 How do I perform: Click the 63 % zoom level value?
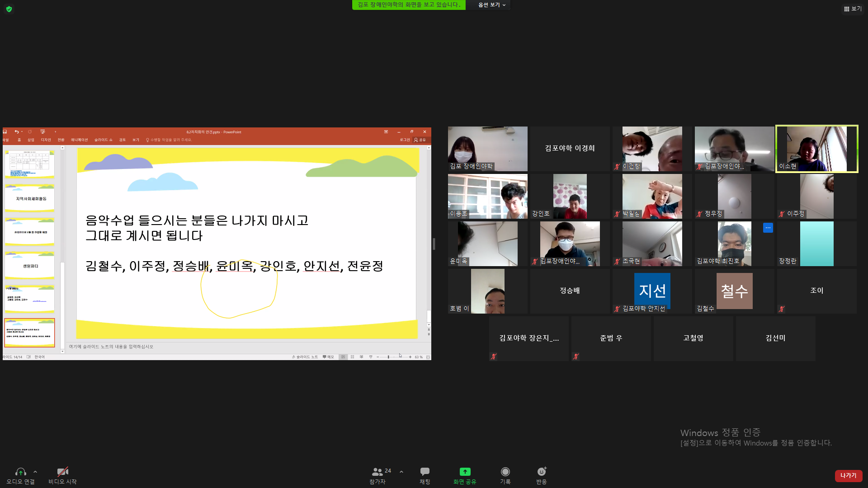click(419, 357)
